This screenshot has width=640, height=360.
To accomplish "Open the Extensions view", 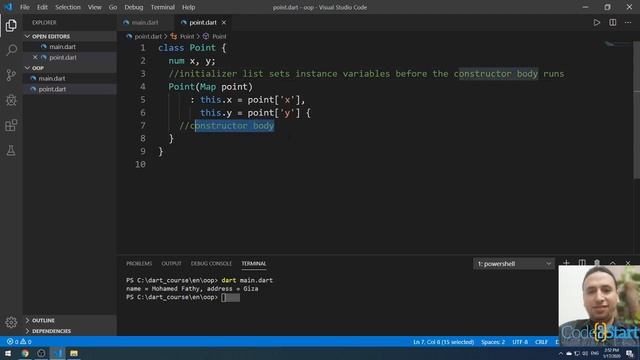I will [11, 125].
